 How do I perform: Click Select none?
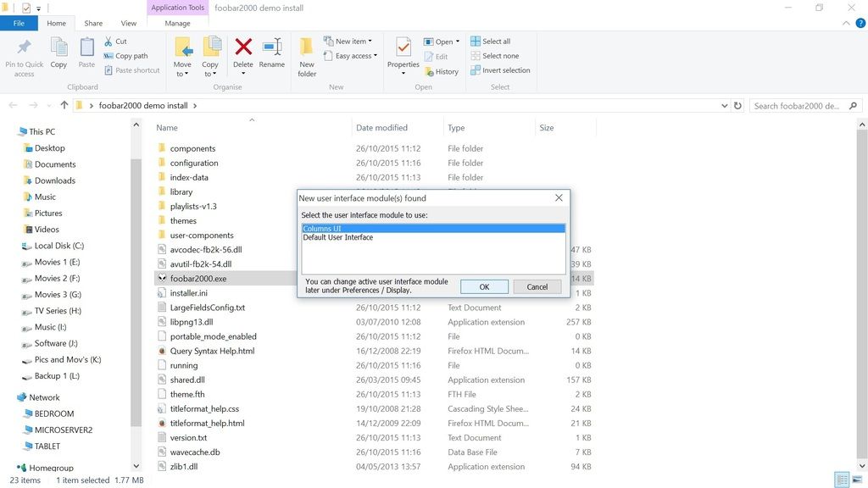[495, 56]
